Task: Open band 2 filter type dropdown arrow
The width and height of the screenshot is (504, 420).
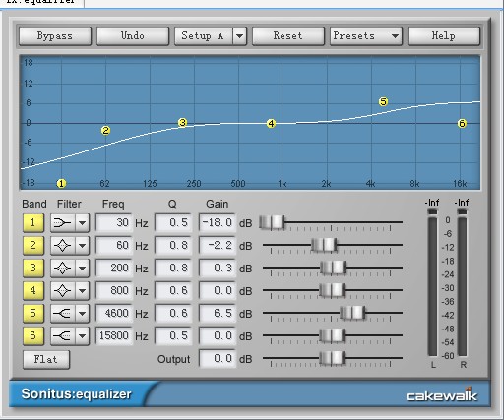Action: tap(82, 246)
